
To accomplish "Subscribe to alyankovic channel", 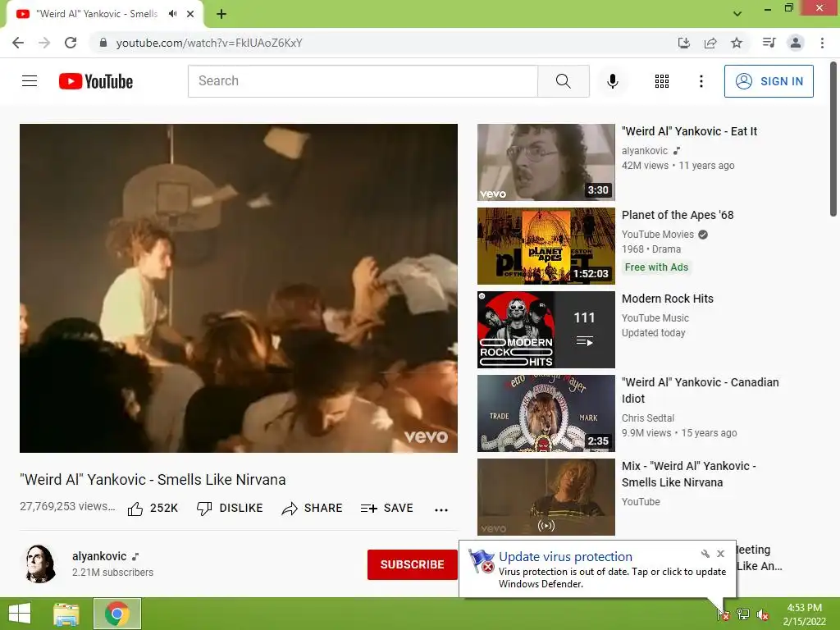I will 412,564.
